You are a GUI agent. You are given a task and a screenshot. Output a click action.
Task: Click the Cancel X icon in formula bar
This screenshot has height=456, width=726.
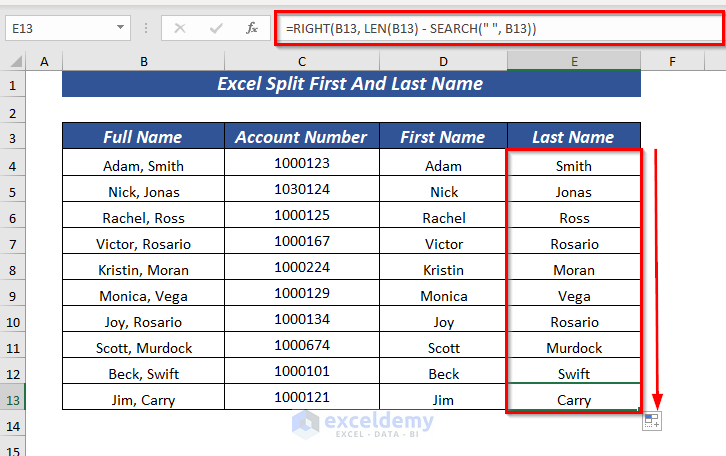click(x=180, y=29)
